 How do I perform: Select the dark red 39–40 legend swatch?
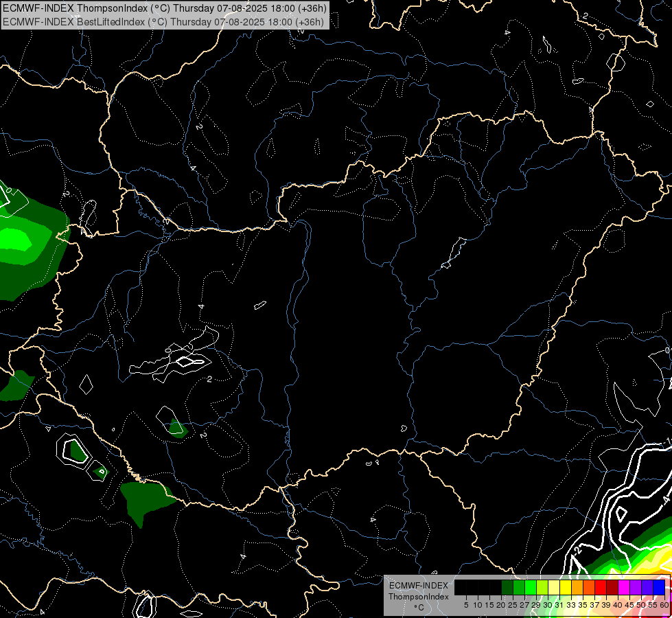click(x=612, y=588)
